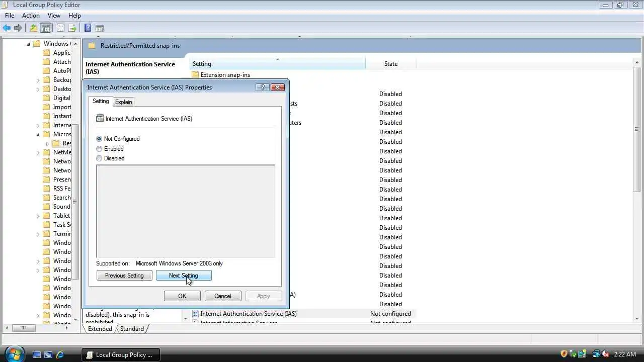Switch to the Standard view tab
The height and width of the screenshot is (362, 644).
click(132, 329)
